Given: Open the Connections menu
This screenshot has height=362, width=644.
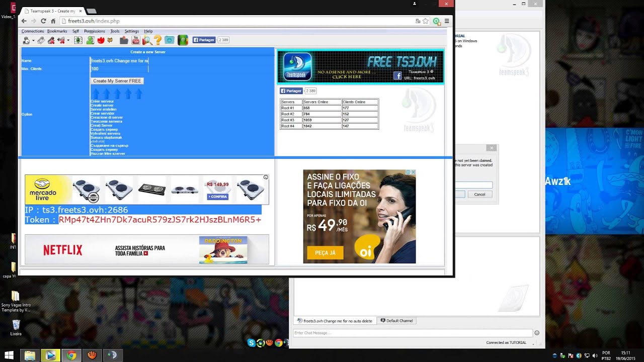Looking at the screenshot, I should click(x=33, y=31).
